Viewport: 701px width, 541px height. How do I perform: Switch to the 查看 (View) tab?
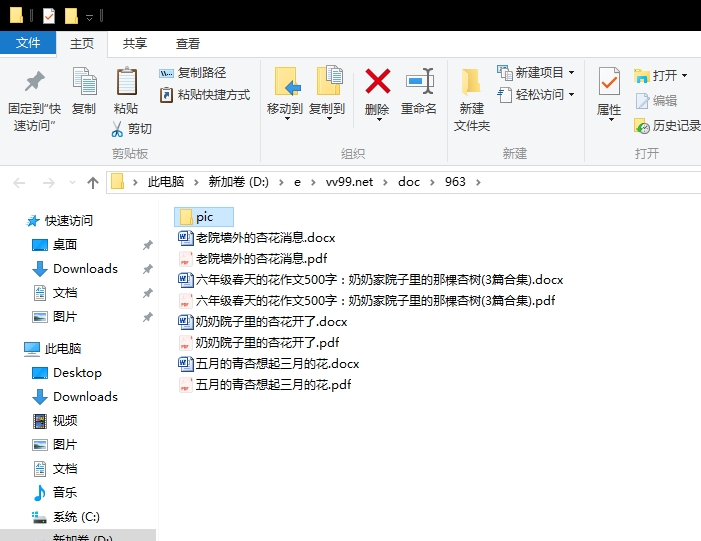187,43
